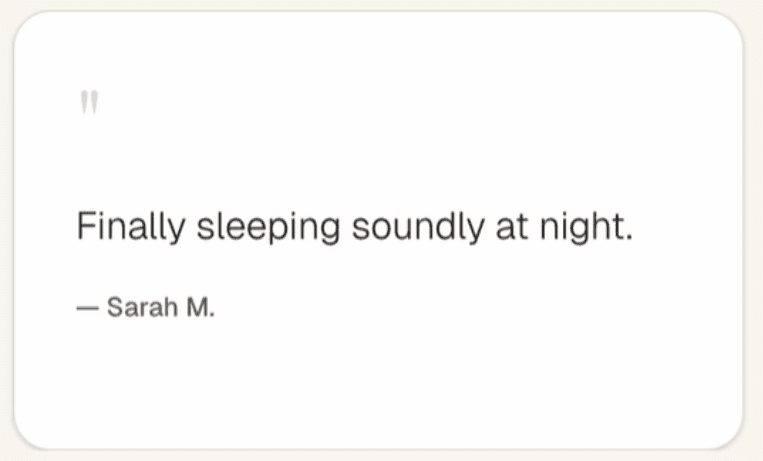Click the period ending the testimonial sentence

(x=630, y=238)
